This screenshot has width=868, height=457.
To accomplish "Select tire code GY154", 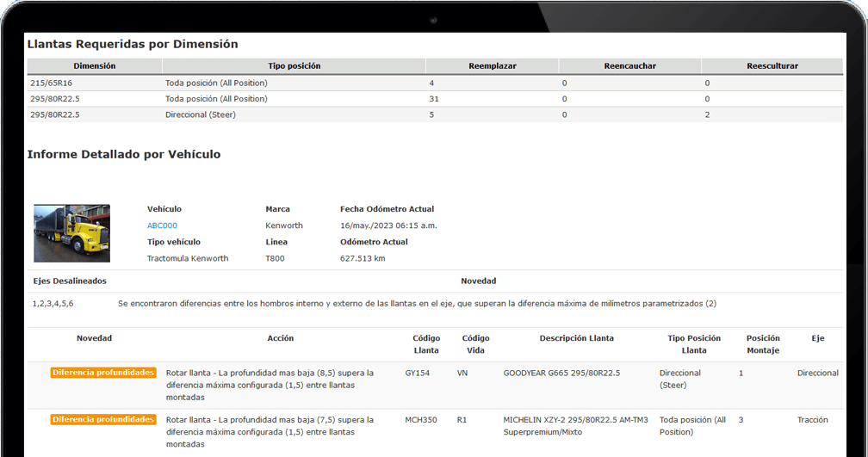I will pyautogui.click(x=417, y=374).
